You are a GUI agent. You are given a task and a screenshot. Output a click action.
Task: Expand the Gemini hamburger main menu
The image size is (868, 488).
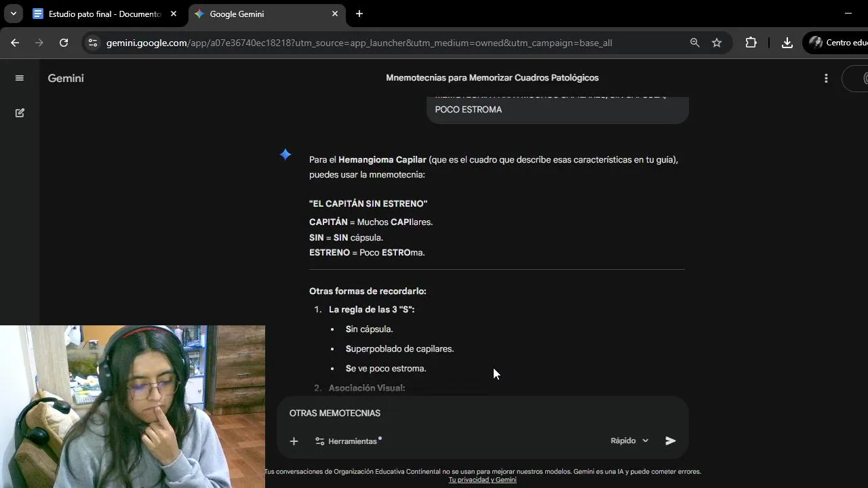click(x=20, y=78)
